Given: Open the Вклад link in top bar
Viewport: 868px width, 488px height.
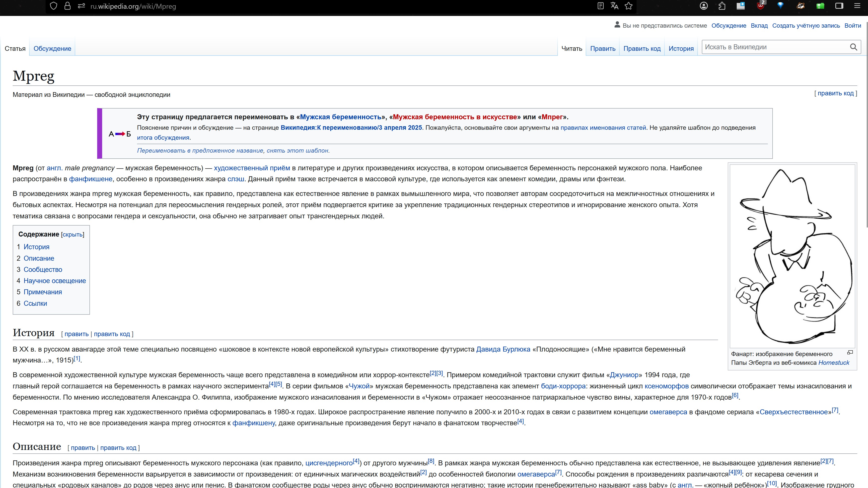Looking at the screenshot, I should [759, 26].
